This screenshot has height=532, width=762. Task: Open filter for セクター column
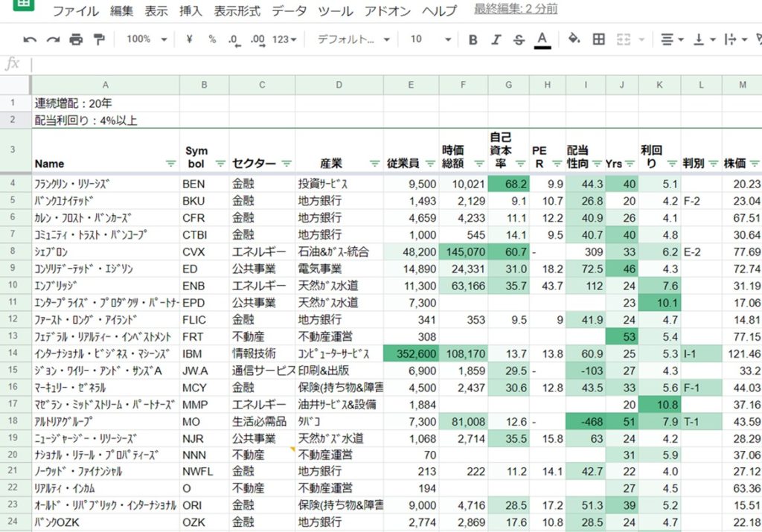pyautogui.click(x=286, y=164)
